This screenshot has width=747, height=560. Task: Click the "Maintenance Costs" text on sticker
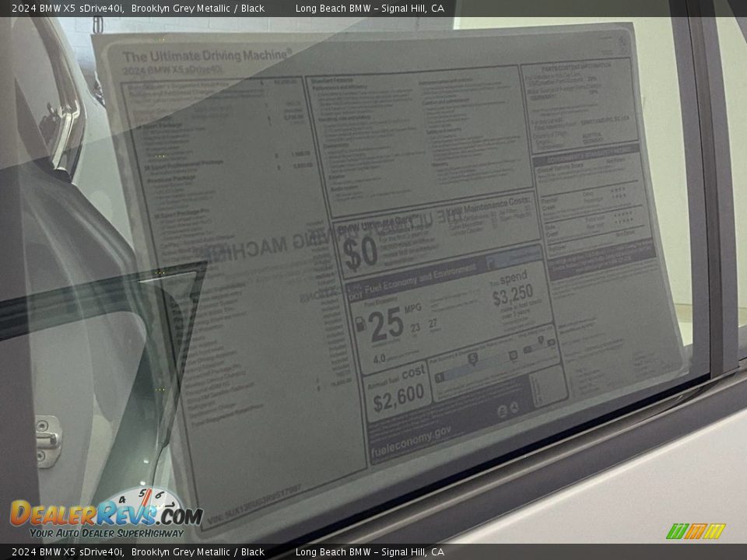pyautogui.click(x=497, y=205)
